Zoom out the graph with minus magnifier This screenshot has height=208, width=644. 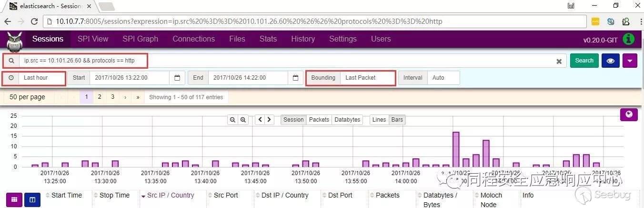[x=232, y=120]
